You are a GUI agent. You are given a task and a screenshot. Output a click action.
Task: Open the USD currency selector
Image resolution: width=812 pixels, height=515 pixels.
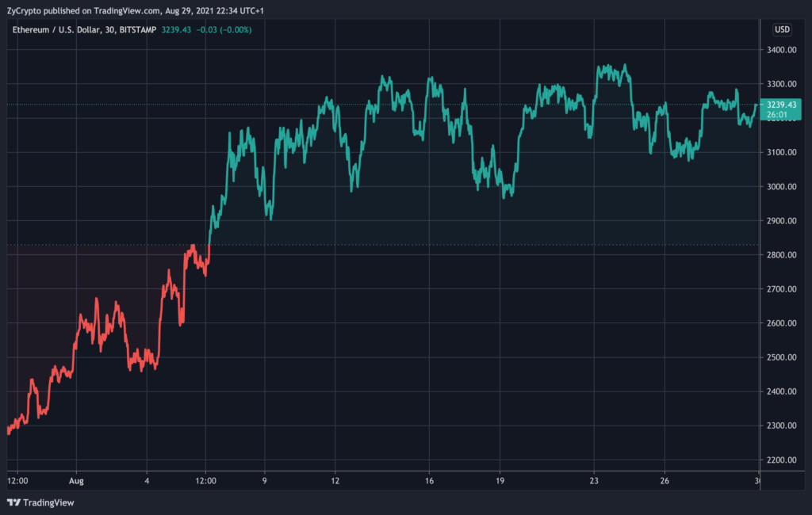click(x=781, y=30)
